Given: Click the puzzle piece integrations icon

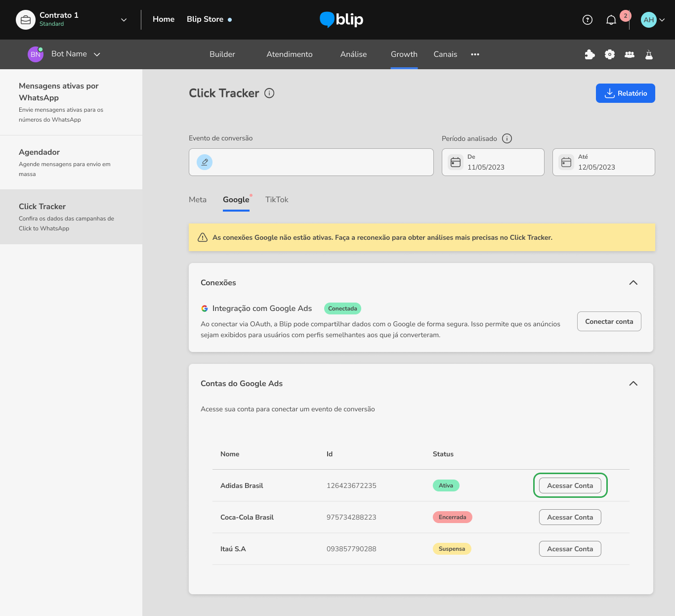Looking at the screenshot, I should pos(590,54).
